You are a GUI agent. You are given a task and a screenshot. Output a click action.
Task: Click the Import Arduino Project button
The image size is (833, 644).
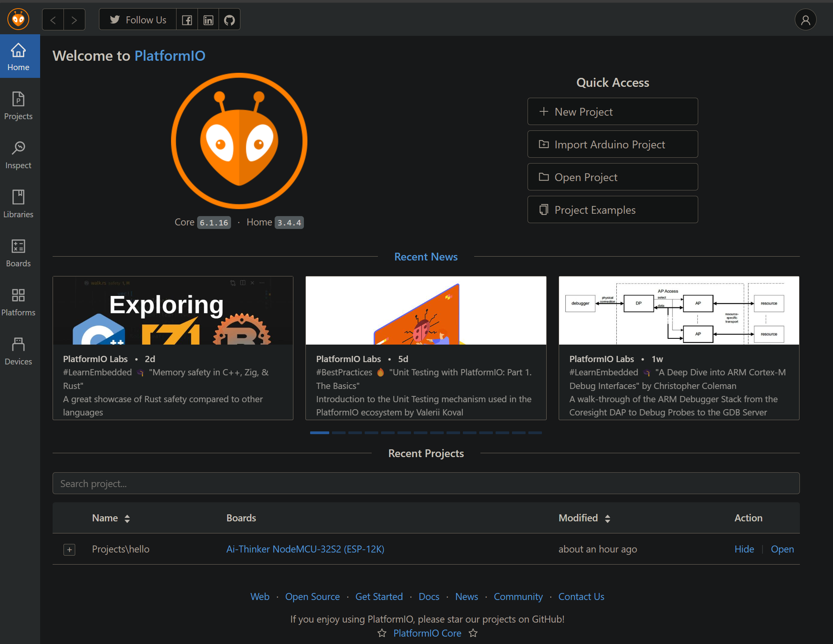(612, 144)
